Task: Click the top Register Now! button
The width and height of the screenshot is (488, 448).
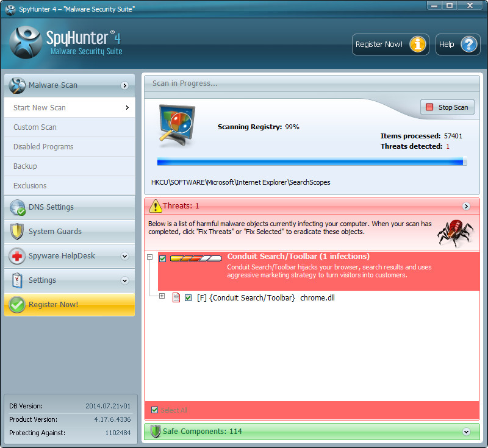Action: click(x=390, y=44)
